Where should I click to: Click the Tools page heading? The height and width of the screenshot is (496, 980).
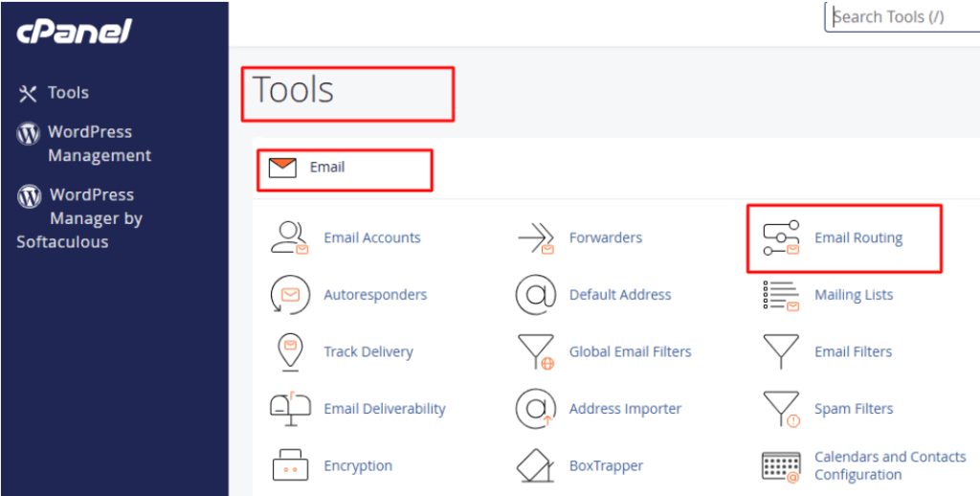click(x=293, y=89)
